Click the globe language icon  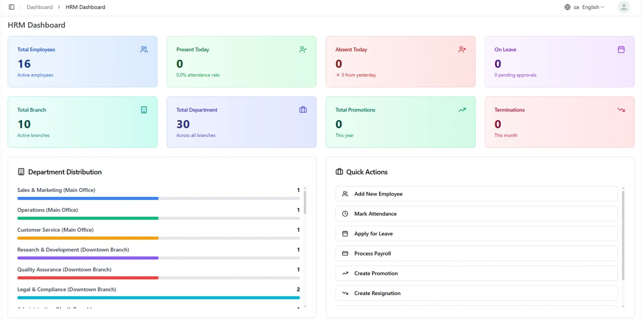(567, 7)
